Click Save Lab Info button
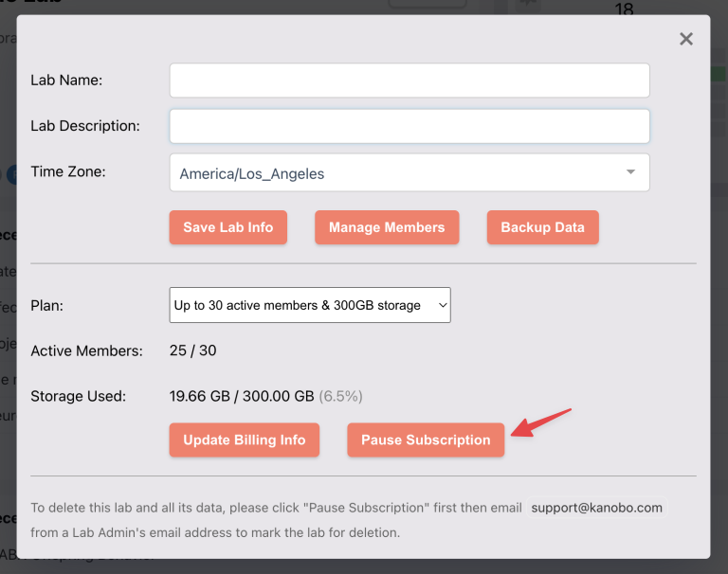 (227, 227)
